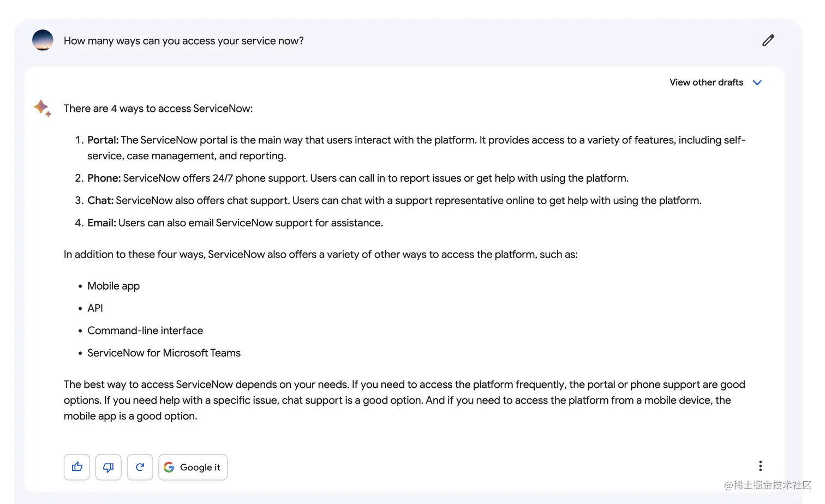Click the bold Chat: list heading
Image resolution: width=825 pixels, height=504 pixels.
click(x=100, y=201)
